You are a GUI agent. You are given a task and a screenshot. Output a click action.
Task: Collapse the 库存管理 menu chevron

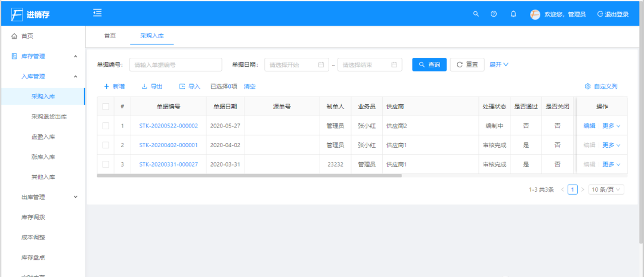(76, 56)
